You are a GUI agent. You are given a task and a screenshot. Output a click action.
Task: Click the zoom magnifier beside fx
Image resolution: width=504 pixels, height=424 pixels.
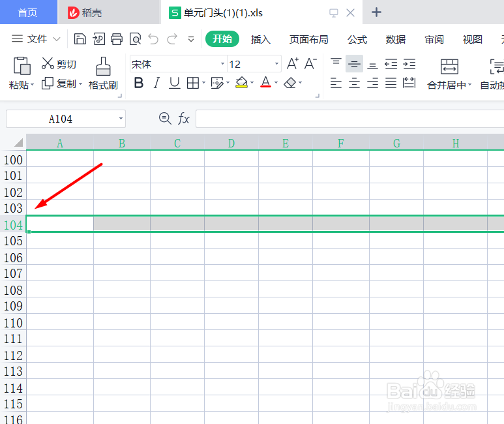point(165,118)
